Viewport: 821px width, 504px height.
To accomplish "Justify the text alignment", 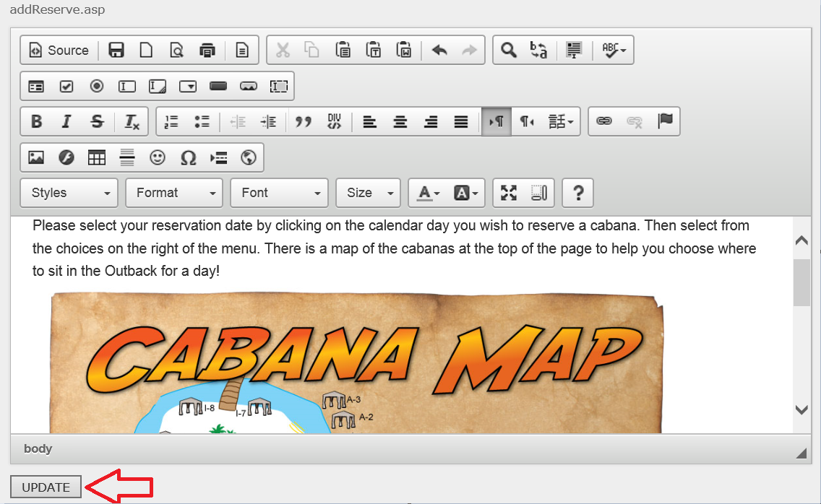I will tap(461, 122).
